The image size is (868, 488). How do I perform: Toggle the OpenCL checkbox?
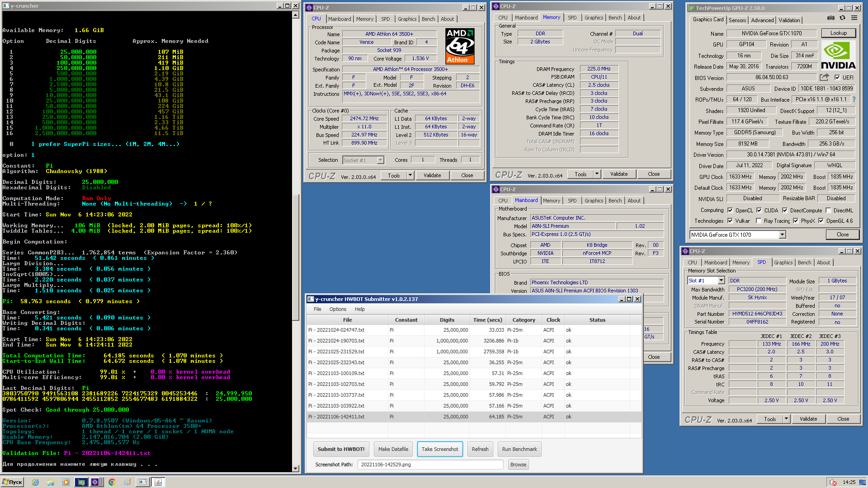pos(730,210)
